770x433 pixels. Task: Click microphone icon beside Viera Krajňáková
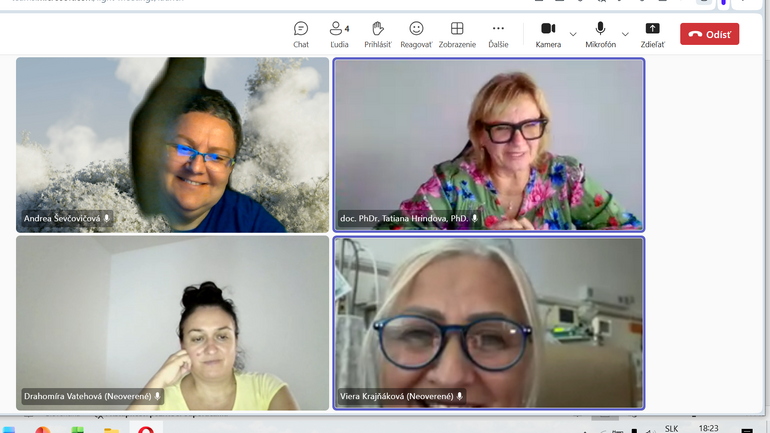tap(460, 396)
